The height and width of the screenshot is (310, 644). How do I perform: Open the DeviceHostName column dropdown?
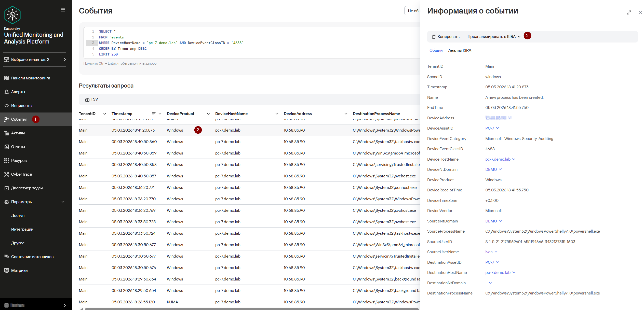[277, 114]
